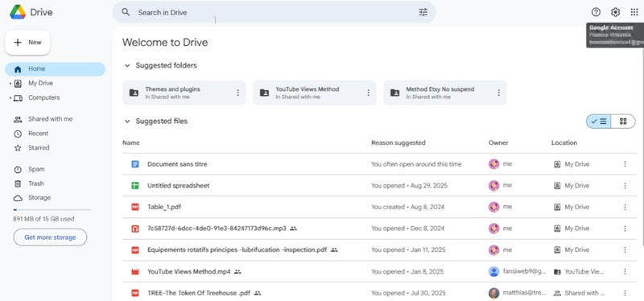Click the shared folder icon of YouTube Views Method card
Viewport: 644px width, 301px height.
point(265,93)
